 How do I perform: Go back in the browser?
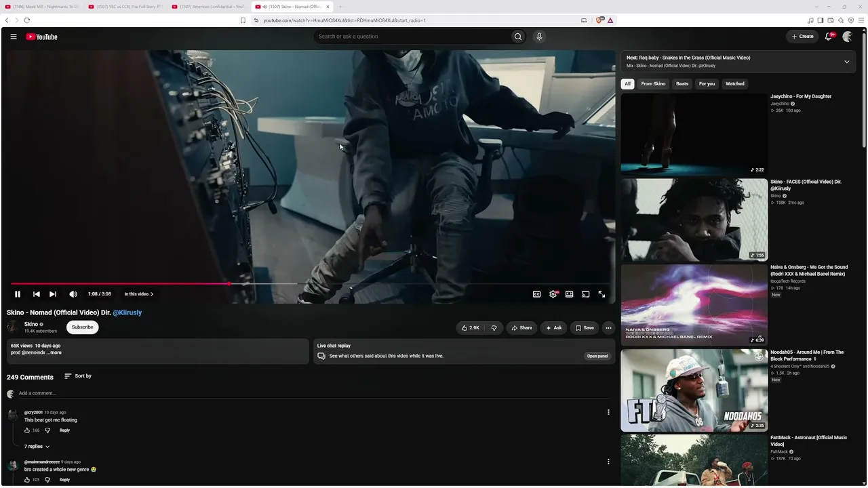(x=7, y=20)
